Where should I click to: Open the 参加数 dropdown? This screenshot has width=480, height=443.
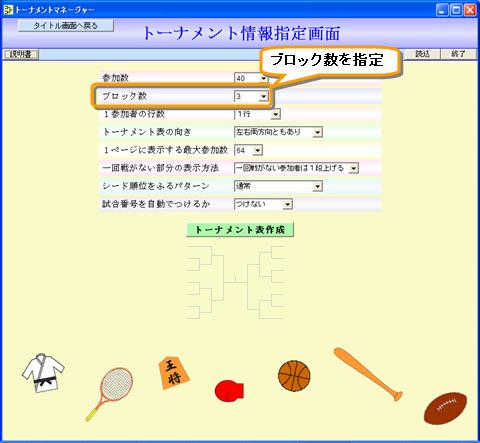264,78
